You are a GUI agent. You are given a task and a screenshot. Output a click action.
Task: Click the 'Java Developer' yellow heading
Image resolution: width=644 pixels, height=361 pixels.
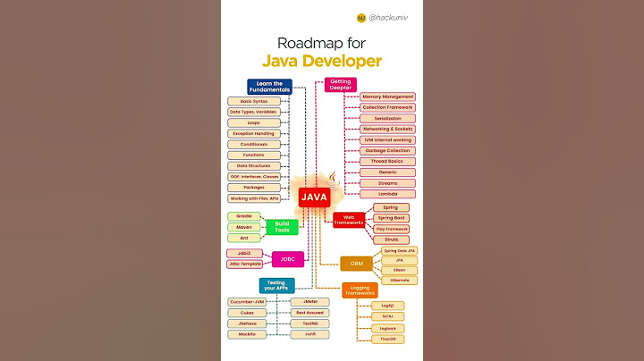322,61
